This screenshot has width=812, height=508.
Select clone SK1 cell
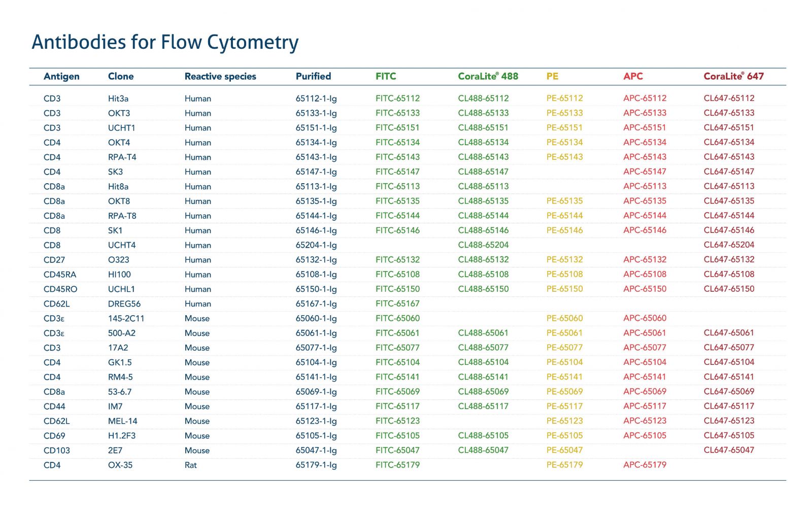point(115,231)
